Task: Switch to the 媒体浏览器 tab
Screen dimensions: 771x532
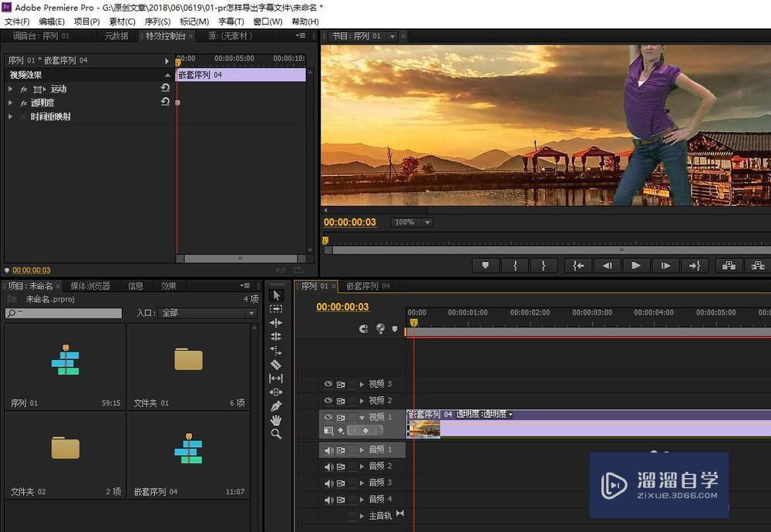Action: coord(89,286)
